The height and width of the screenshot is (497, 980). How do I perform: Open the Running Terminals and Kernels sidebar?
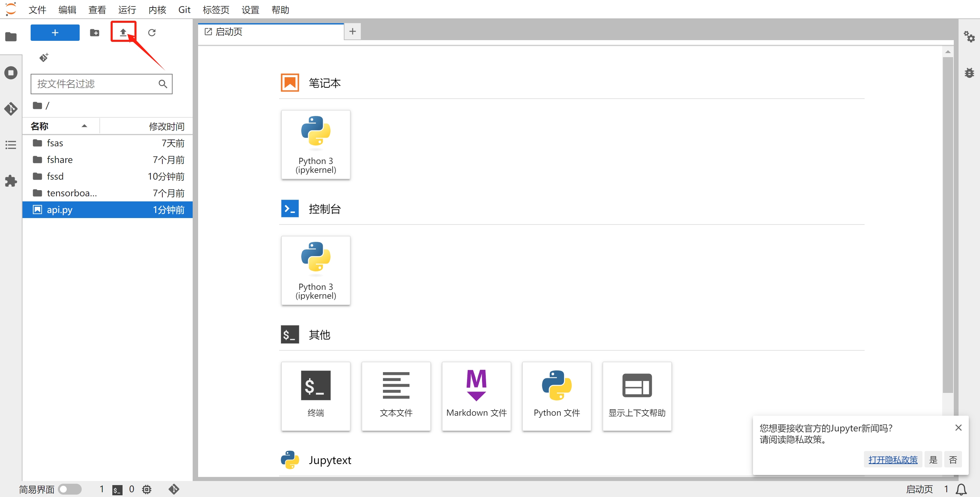tap(11, 73)
